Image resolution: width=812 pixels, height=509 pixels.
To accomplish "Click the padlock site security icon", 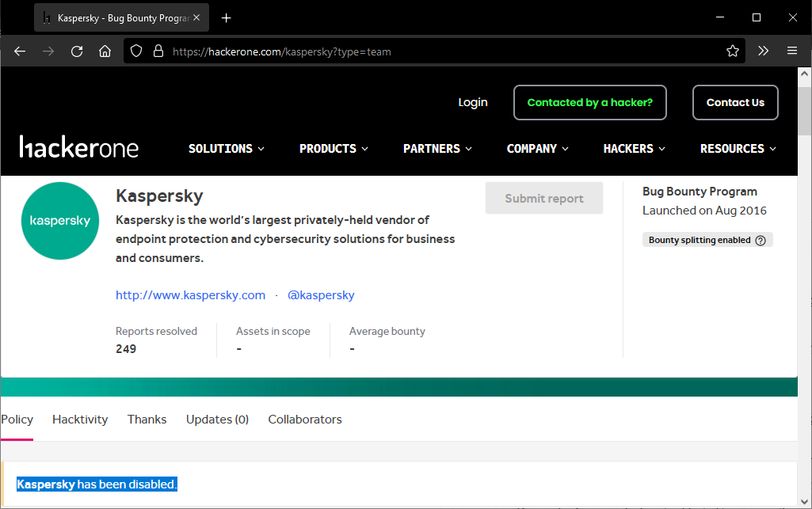I will coord(158,51).
